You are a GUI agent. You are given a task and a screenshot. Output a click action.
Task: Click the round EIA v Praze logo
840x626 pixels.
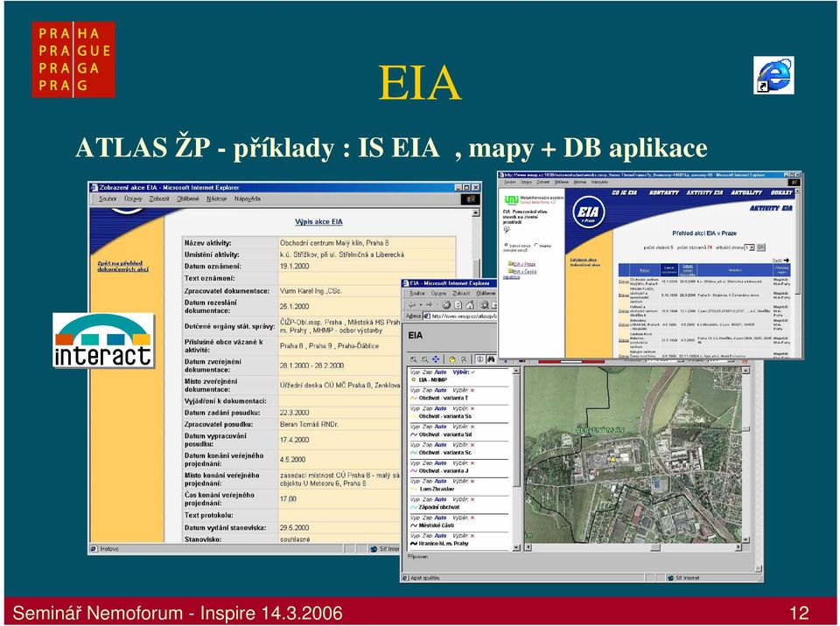[589, 212]
